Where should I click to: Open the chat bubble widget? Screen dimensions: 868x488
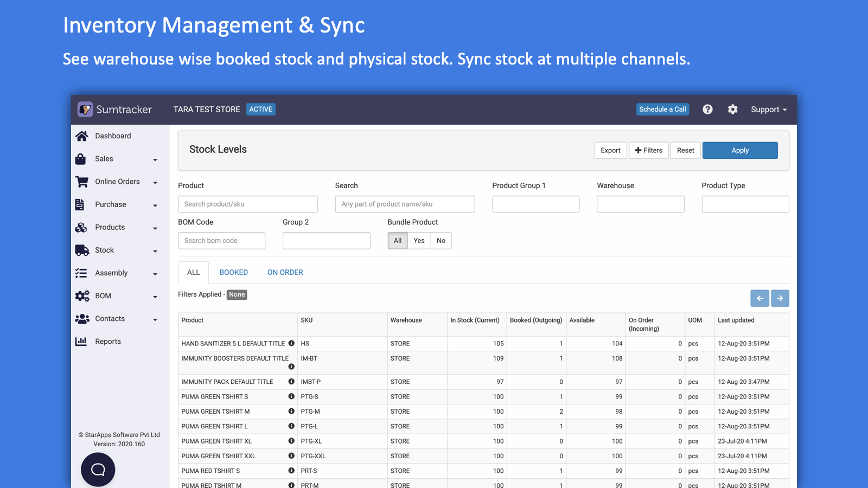(98, 470)
